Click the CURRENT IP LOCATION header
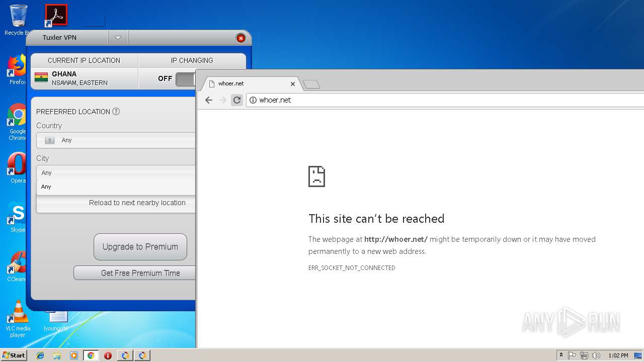 (x=84, y=60)
